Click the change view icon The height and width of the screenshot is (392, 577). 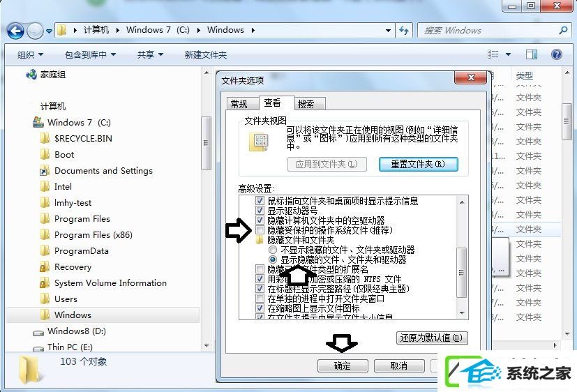click(x=493, y=54)
